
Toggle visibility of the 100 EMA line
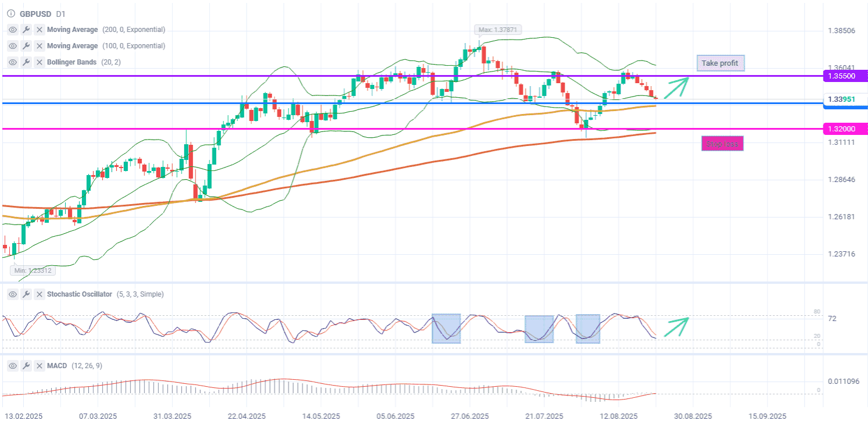pos(13,46)
